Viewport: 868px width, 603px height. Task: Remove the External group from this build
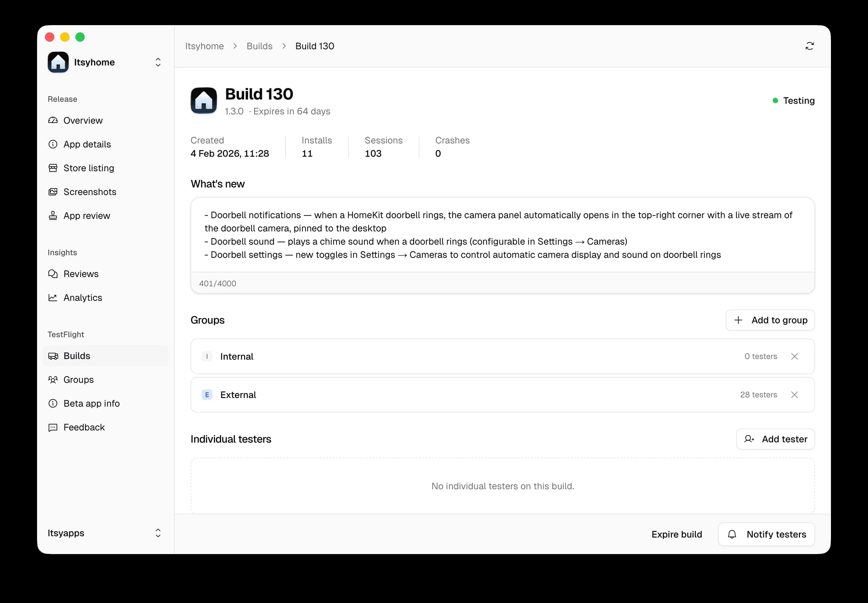point(794,395)
